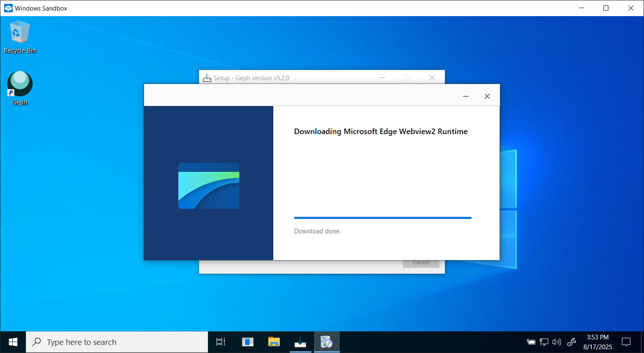Viewport: 644px width, 353px height.
Task: Click the taskbar clock showing 3:53 PM
Action: point(597,342)
